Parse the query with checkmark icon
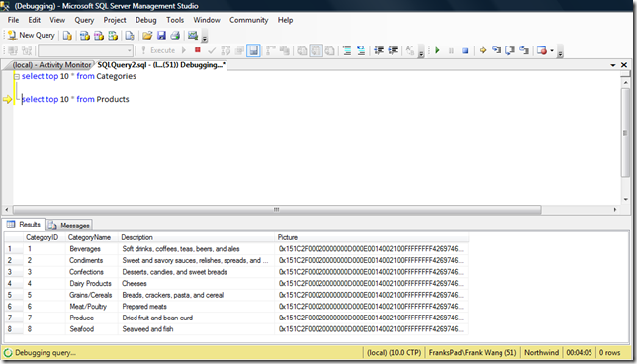Screen dimensions: 637x364 tap(212, 50)
